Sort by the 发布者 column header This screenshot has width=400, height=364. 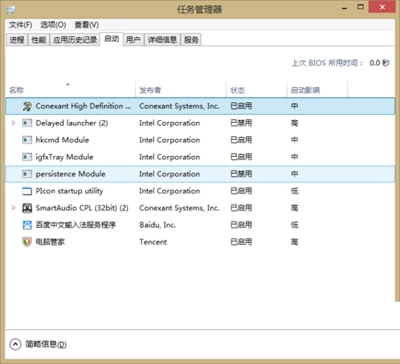tap(181, 90)
